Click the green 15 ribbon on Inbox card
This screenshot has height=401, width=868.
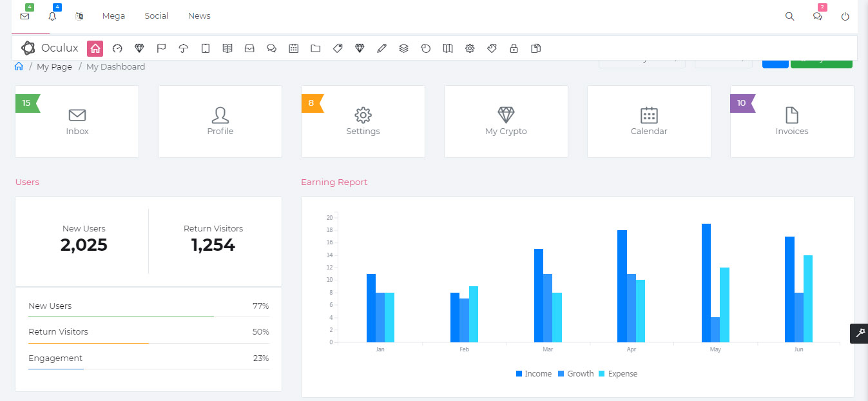tap(27, 103)
